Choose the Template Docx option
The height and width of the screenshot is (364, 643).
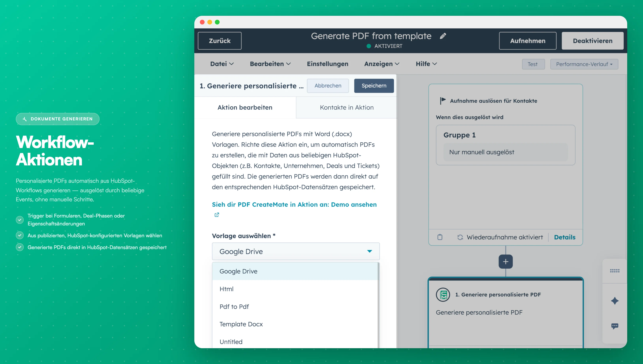[x=295, y=324]
